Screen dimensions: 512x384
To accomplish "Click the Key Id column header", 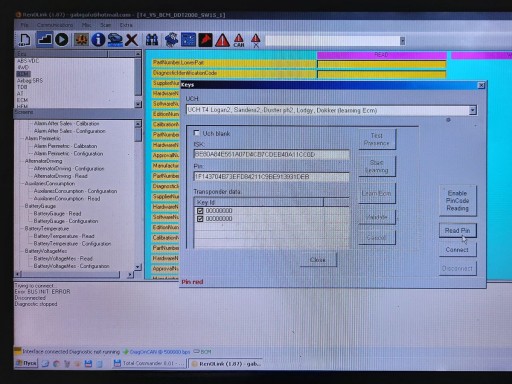I will 258,202.
